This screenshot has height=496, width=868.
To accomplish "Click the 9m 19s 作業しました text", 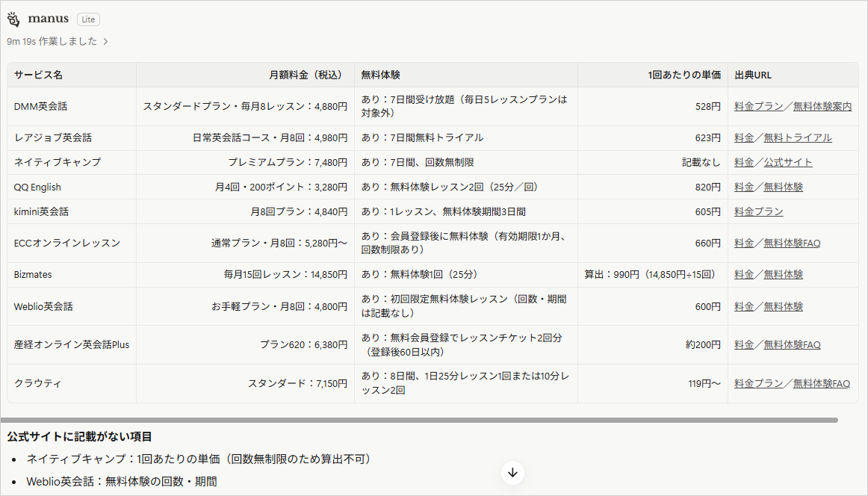I will pyautogui.click(x=52, y=42).
